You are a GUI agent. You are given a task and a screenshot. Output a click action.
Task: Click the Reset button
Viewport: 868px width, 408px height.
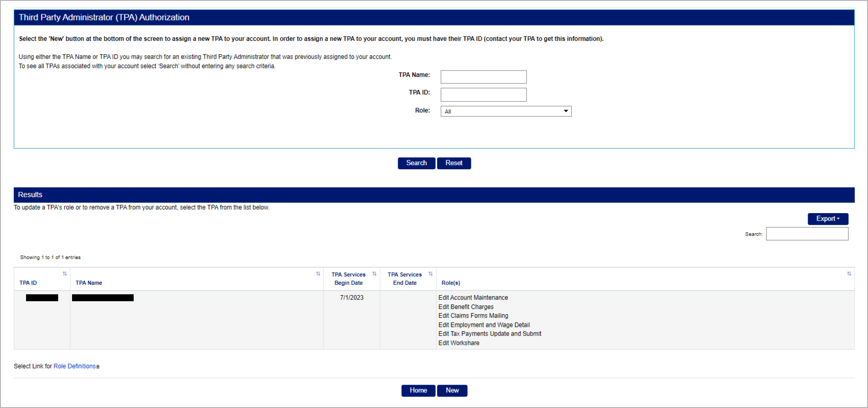pyautogui.click(x=454, y=163)
